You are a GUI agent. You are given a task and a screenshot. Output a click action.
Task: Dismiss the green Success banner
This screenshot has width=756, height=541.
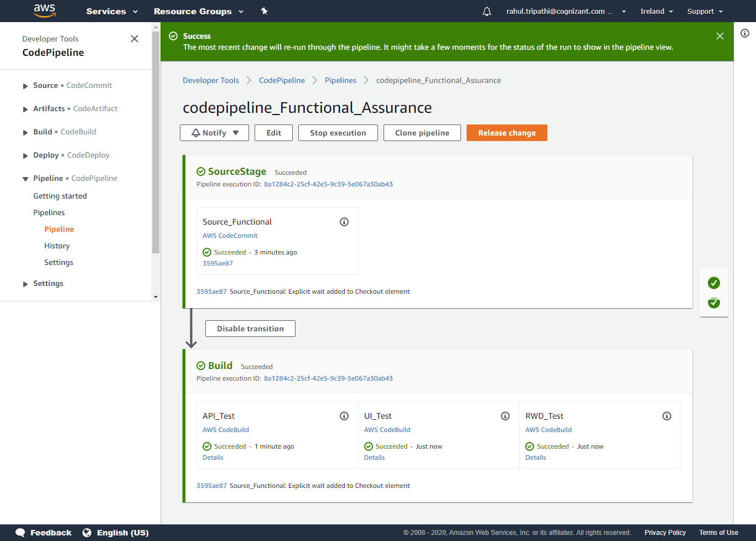tap(720, 36)
